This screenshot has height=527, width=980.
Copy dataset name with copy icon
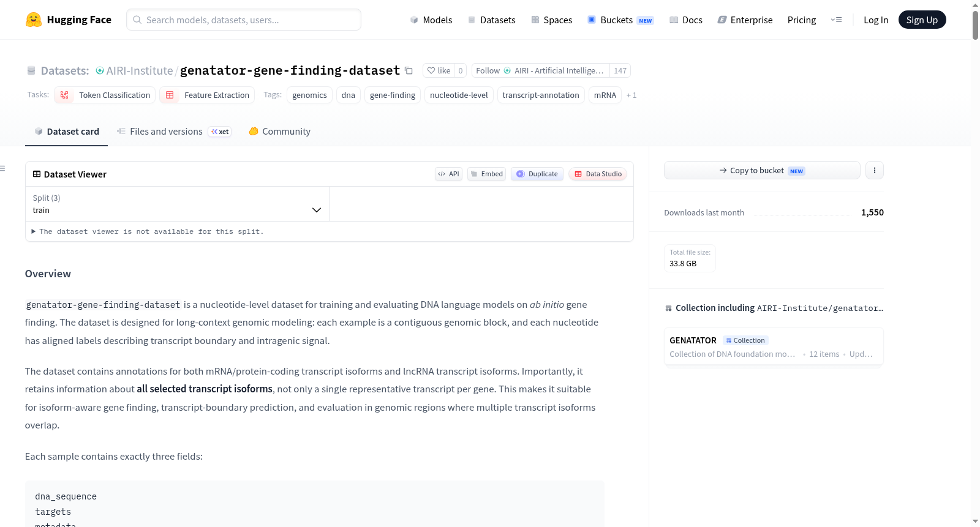click(409, 70)
